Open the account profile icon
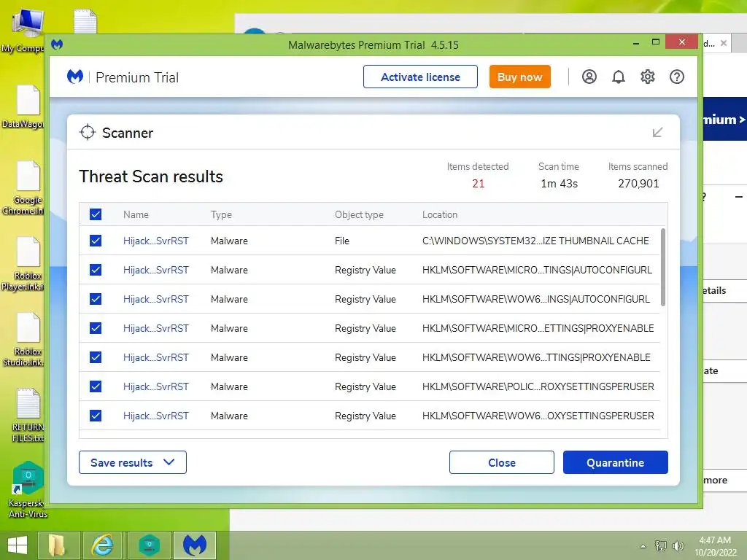Screen dimensions: 747x560 [x=589, y=77]
